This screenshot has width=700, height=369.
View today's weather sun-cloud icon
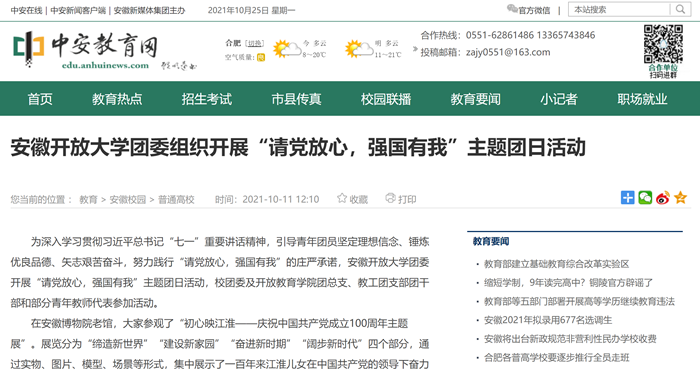[x=287, y=49]
